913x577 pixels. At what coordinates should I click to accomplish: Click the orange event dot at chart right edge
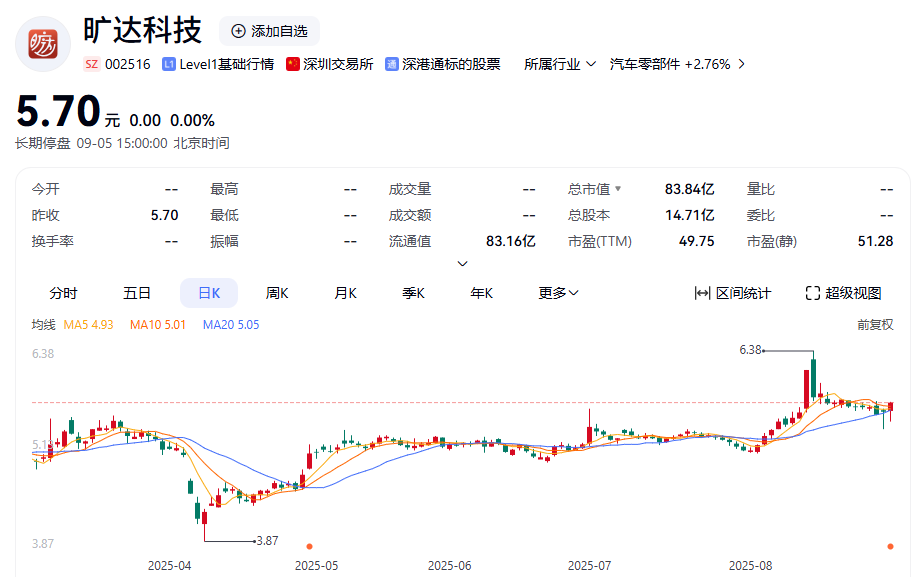890,546
